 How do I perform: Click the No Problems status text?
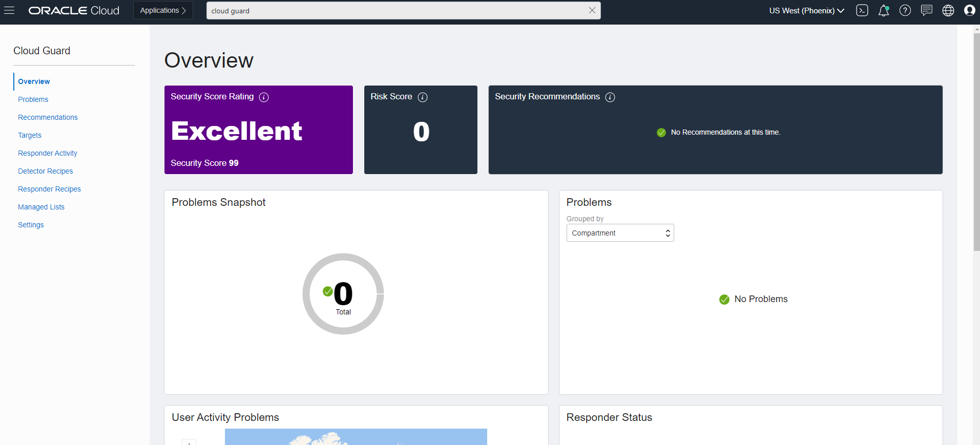pos(761,299)
